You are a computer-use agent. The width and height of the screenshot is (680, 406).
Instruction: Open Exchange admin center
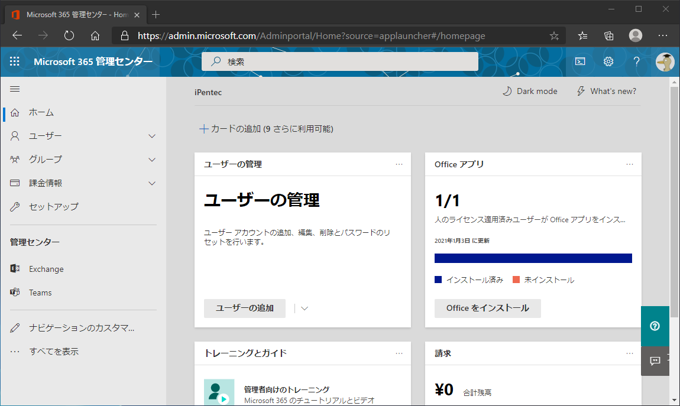pyautogui.click(x=45, y=269)
